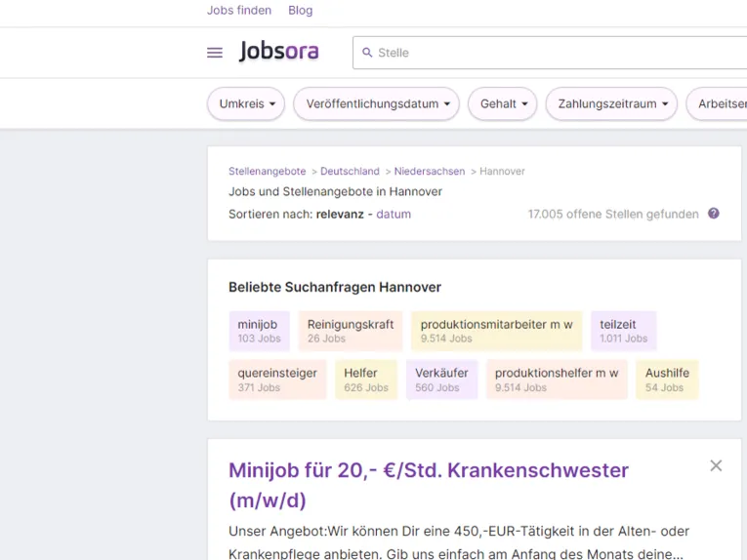Click the 17.005 offene Stellen gefunden text
747x560 pixels.
613,214
